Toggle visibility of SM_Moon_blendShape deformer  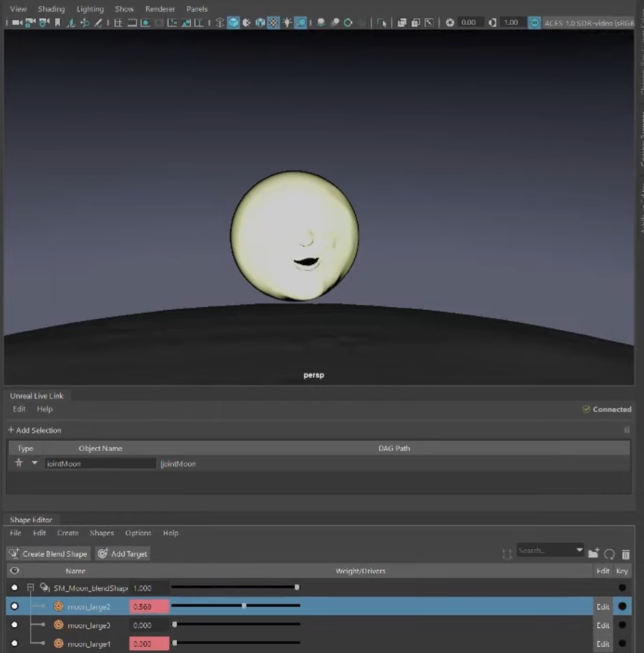click(15, 588)
